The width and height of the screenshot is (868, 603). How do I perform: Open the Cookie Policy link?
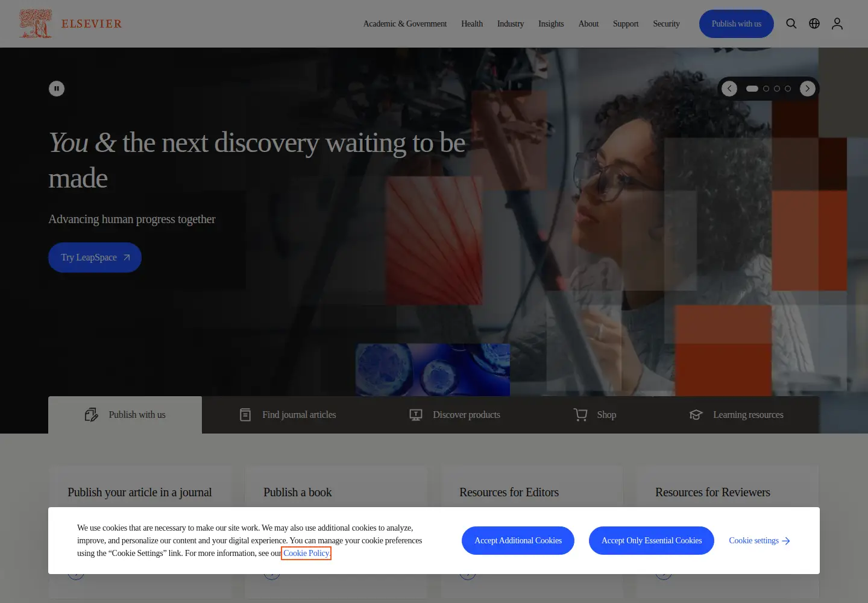click(x=306, y=553)
